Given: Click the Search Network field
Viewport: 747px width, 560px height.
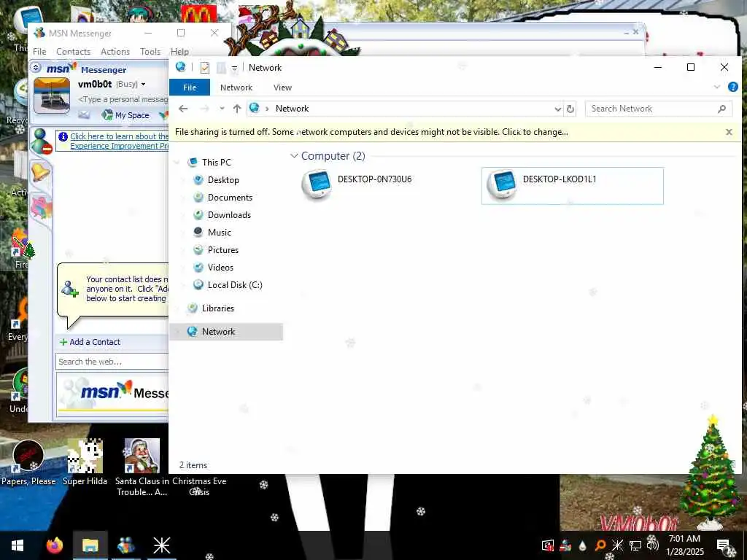Looking at the screenshot, I should pos(653,109).
